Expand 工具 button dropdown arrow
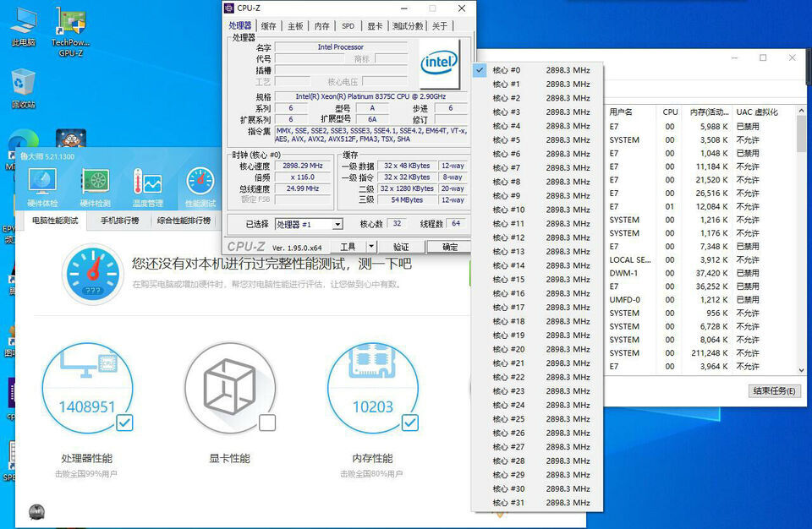Viewport: 812px width, 529px height. pos(371,247)
